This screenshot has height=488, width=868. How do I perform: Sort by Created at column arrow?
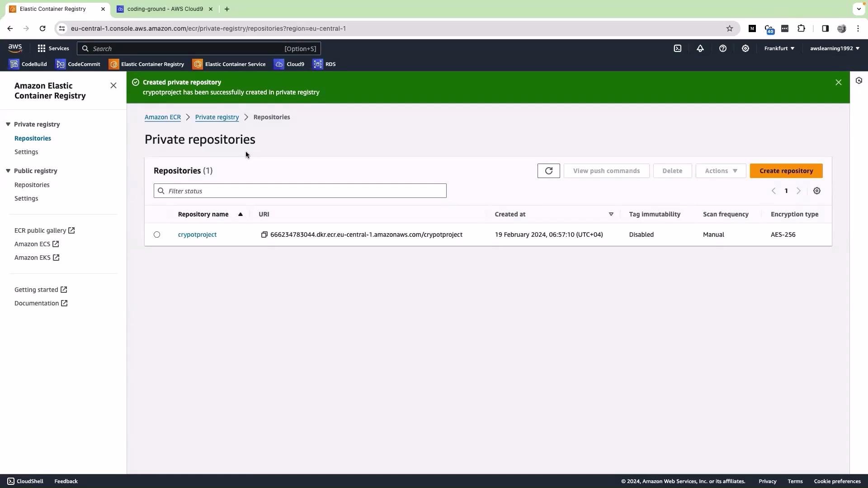point(611,214)
